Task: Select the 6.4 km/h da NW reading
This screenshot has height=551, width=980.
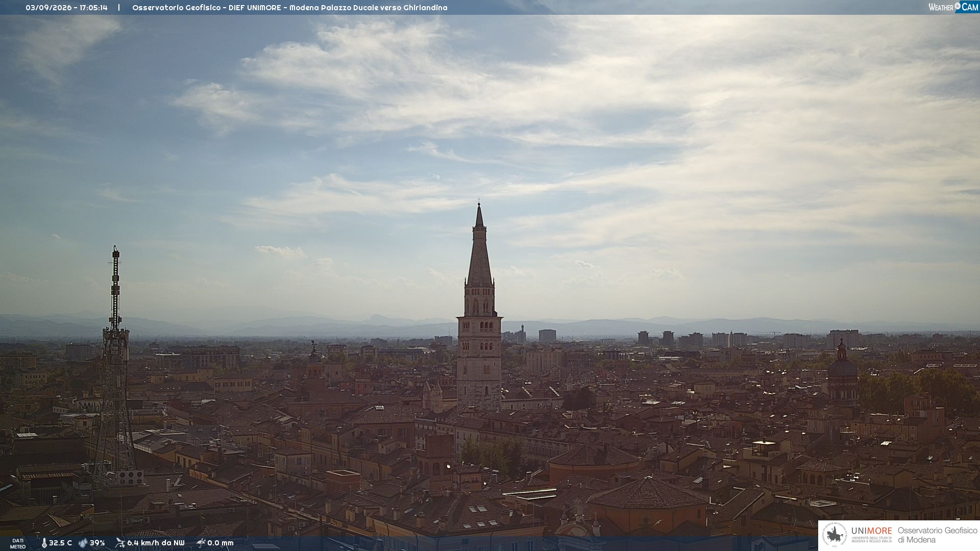Action: tap(156, 543)
